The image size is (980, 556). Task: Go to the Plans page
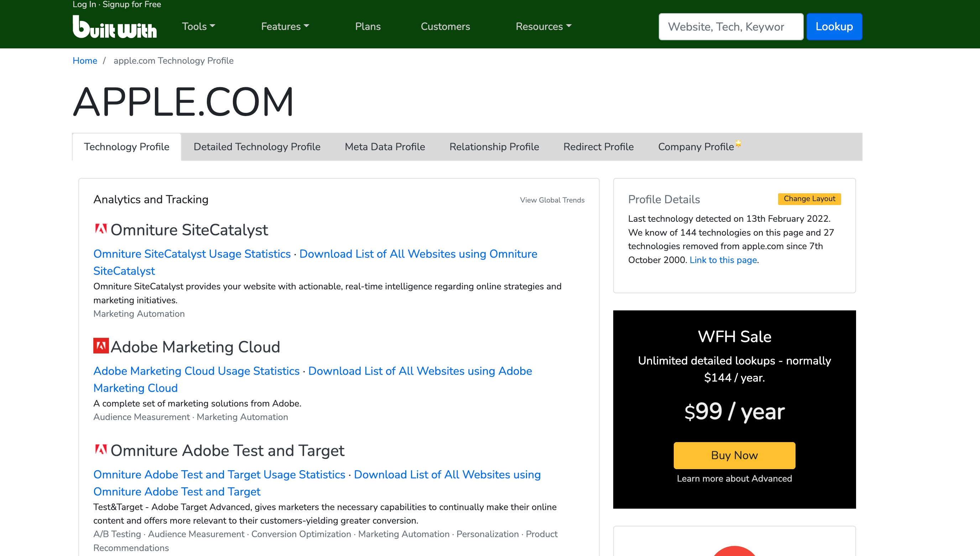coord(367,26)
